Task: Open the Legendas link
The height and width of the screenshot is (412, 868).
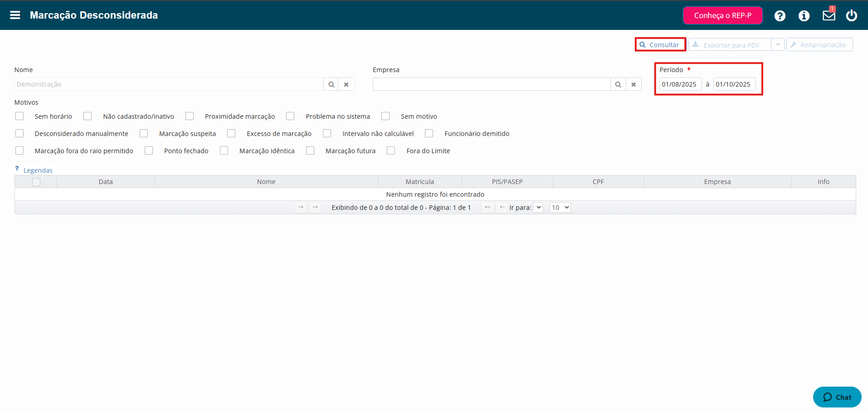Action: [x=38, y=170]
